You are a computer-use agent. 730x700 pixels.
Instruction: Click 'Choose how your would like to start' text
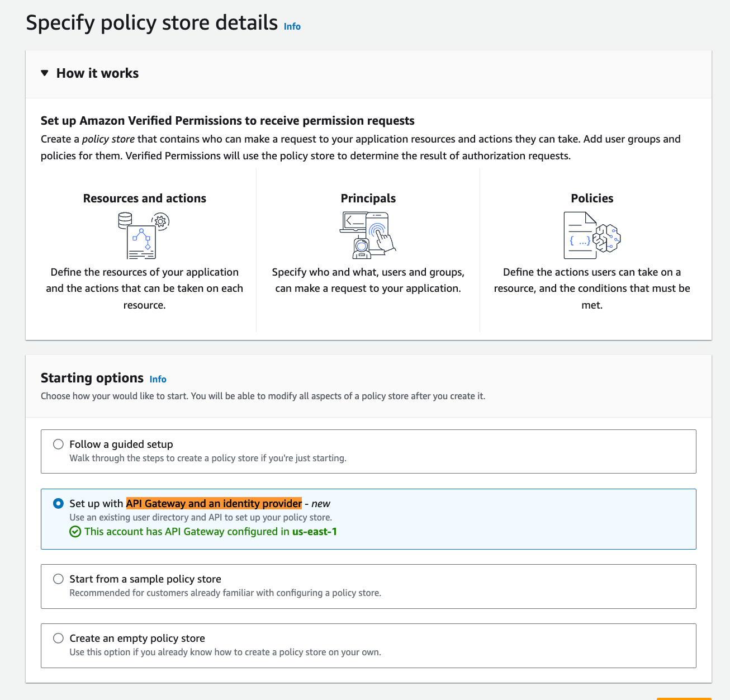tap(263, 396)
